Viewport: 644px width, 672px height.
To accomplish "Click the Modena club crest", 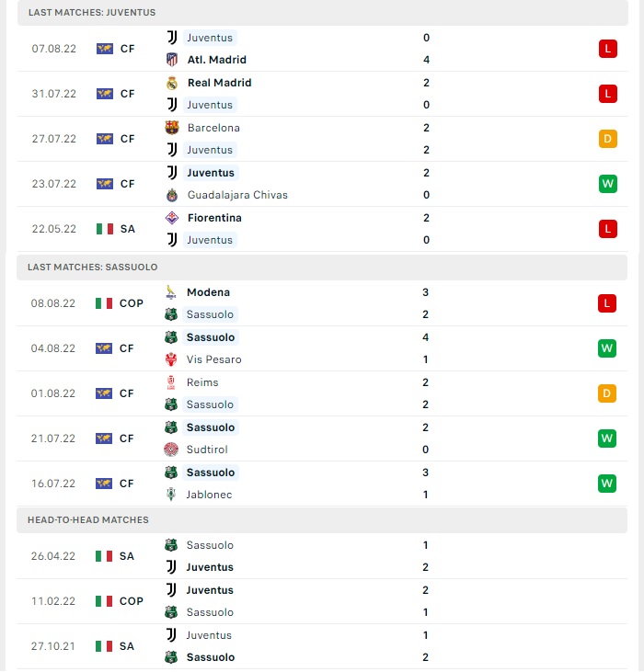I will [171, 292].
